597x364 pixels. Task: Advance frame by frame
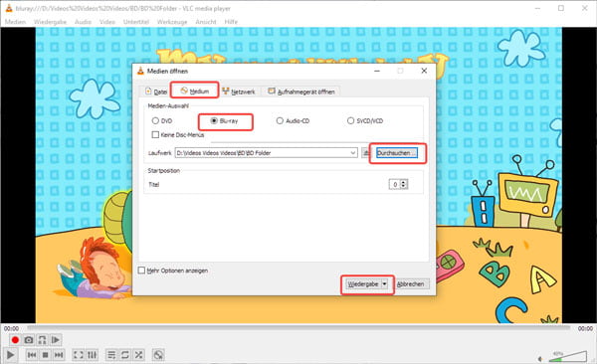[x=56, y=340]
